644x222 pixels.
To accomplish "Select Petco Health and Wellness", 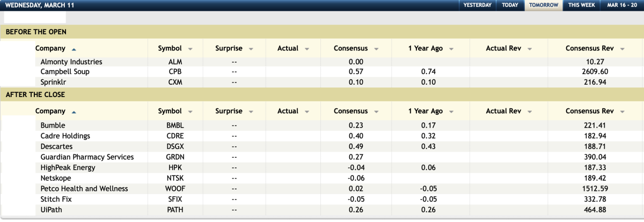I will coord(84,189).
